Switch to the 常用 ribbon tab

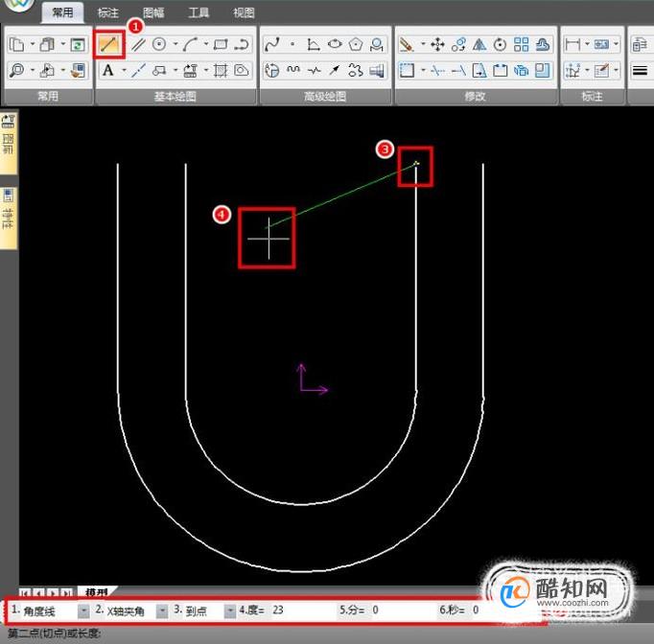click(62, 12)
